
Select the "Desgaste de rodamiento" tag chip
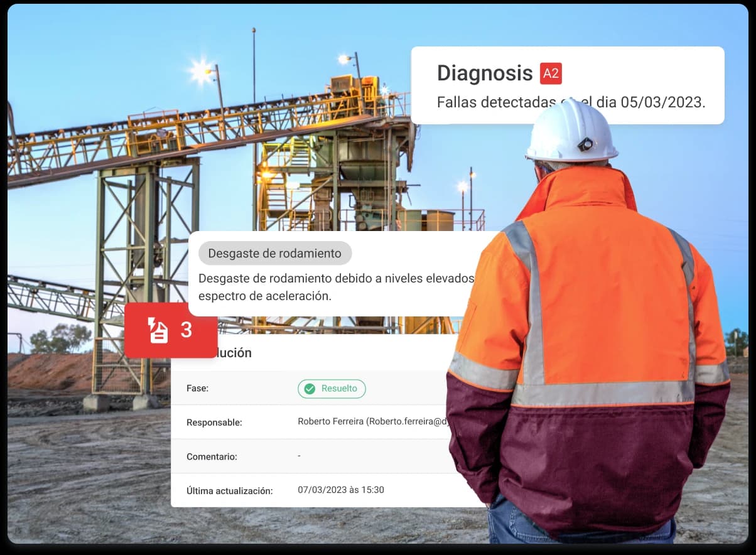pyautogui.click(x=274, y=253)
